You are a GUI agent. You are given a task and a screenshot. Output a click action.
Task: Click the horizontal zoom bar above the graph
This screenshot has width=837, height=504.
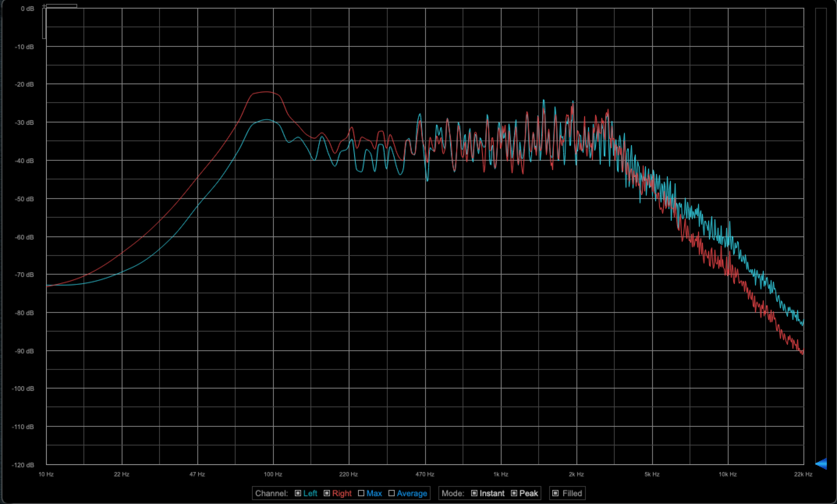click(x=61, y=6)
